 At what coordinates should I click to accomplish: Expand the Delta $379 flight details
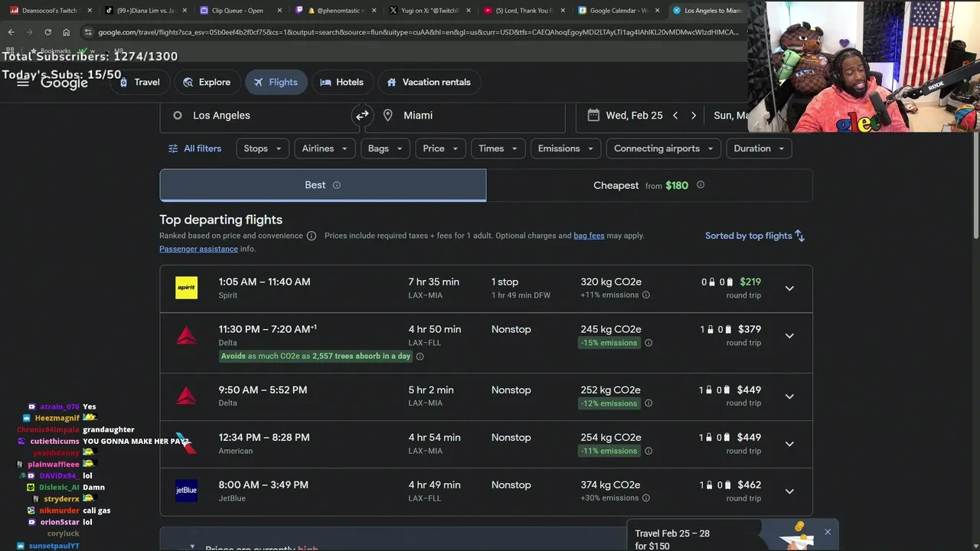point(789,336)
